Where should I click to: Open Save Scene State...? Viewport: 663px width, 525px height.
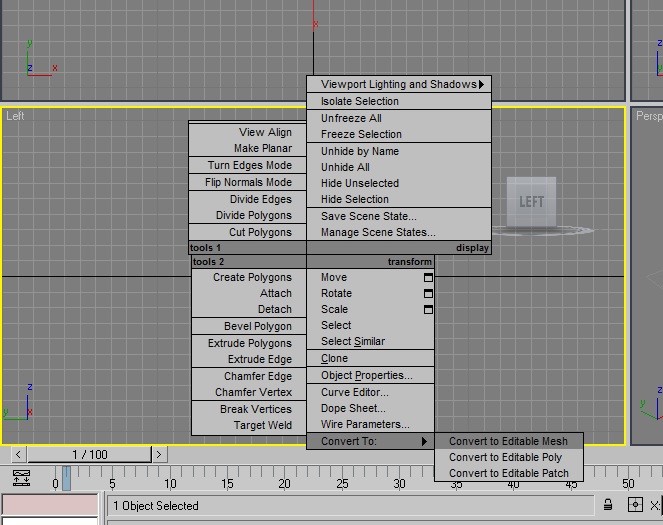pos(399,216)
